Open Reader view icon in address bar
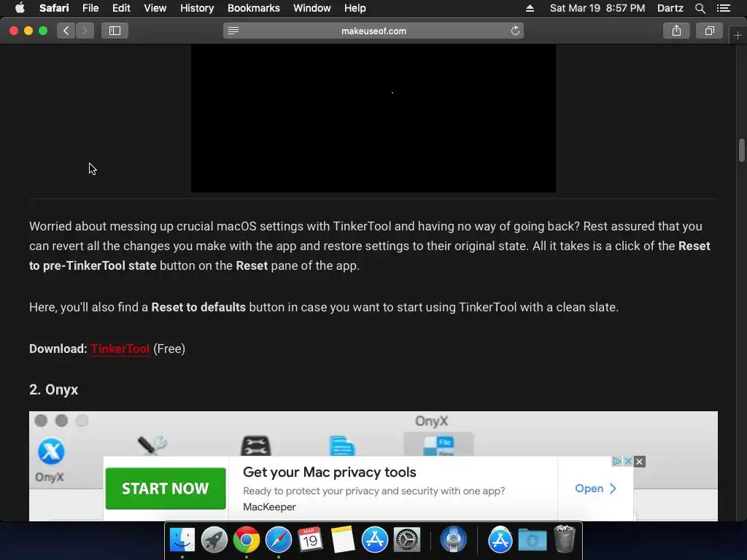The height and width of the screenshot is (560, 747). click(x=233, y=31)
